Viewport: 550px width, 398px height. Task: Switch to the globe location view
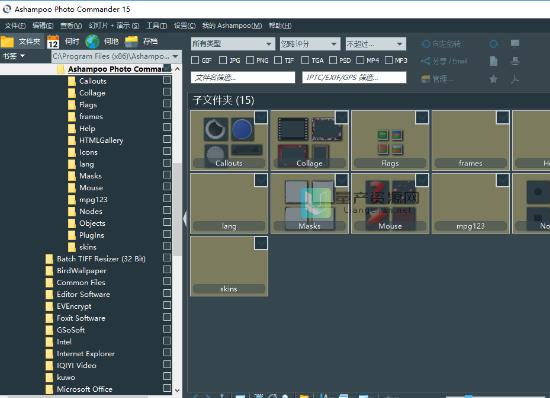click(x=93, y=42)
